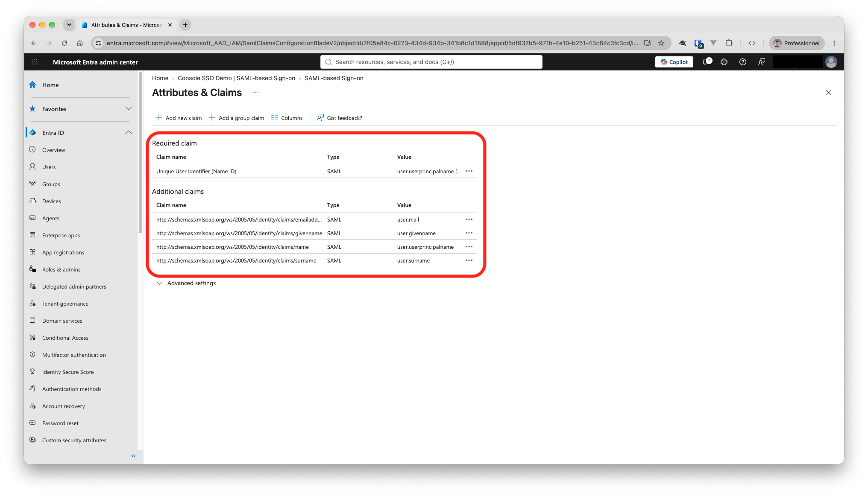Open the app launcher waffle icon
The image size is (868, 496).
click(x=34, y=62)
